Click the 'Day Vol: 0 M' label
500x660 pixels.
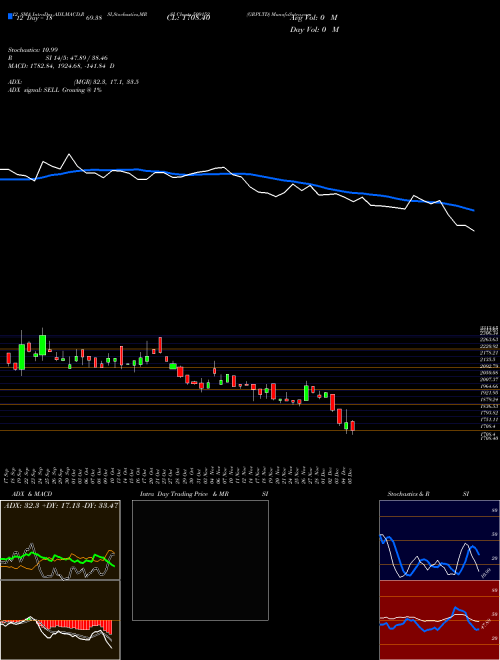[314, 30]
